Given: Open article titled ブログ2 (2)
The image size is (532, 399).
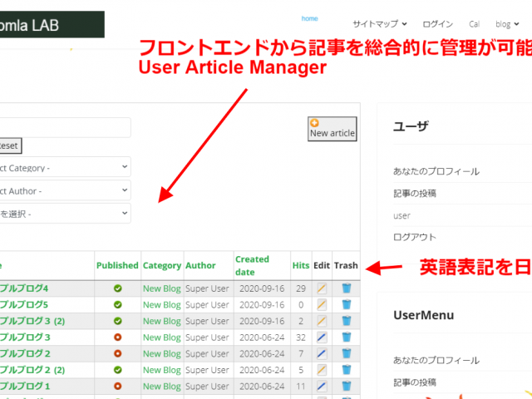Looking at the screenshot, I should tap(32, 370).
